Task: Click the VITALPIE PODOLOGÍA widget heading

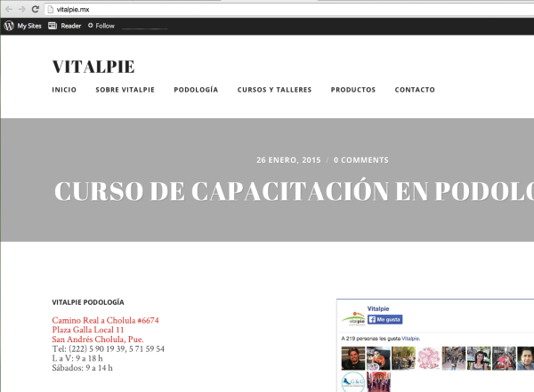Action: click(88, 302)
